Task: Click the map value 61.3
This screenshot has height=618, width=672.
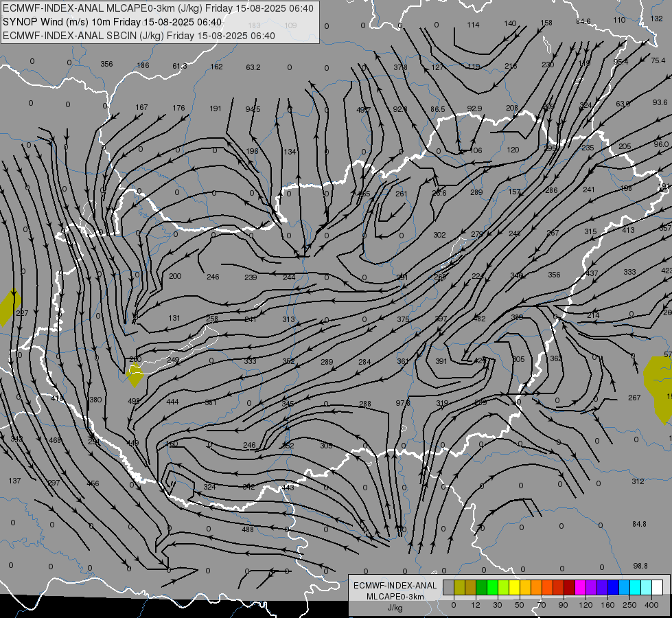Action: [x=180, y=66]
